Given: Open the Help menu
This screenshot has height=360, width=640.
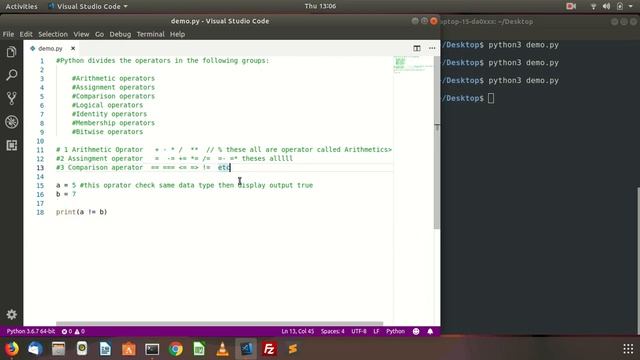Looking at the screenshot, I should [x=177, y=34].
